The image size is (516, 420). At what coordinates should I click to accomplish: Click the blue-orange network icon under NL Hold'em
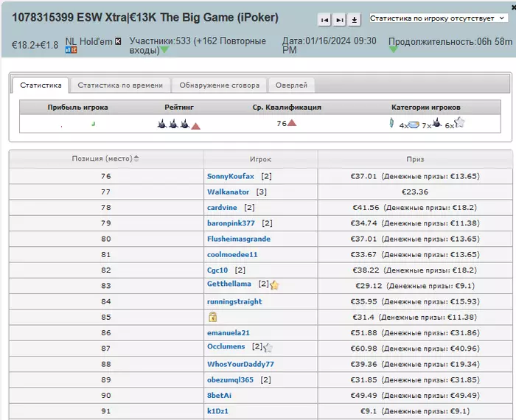click(x=71, y=50)
